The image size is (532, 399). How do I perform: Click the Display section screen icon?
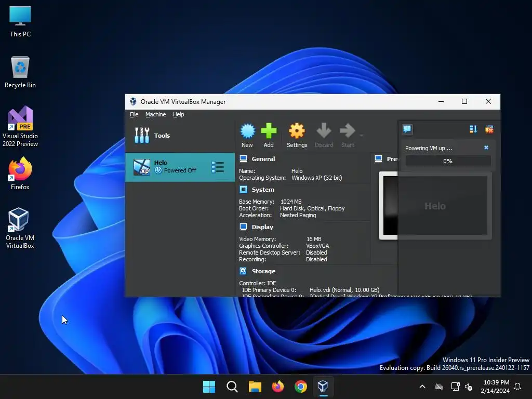(x=243, y=227)
